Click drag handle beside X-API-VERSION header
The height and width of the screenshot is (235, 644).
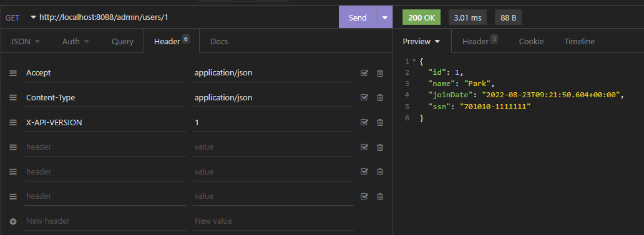[x=13, y=122]
